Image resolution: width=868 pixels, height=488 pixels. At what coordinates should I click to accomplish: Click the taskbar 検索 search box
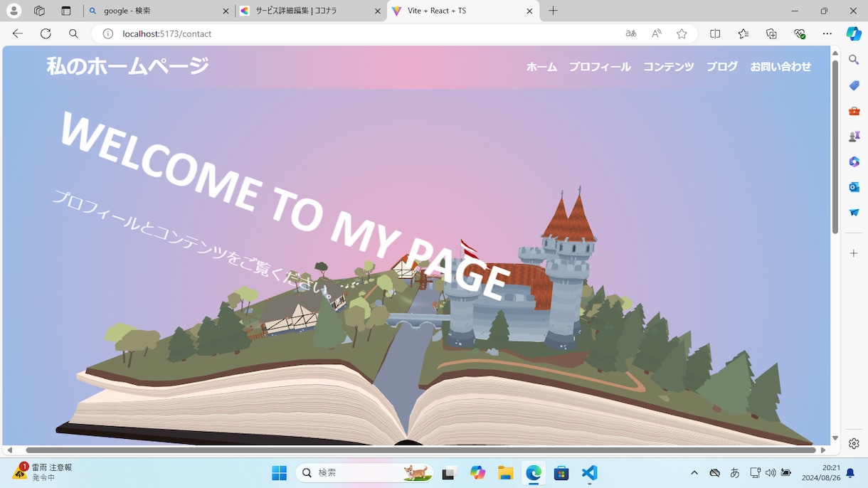point(365,473)
